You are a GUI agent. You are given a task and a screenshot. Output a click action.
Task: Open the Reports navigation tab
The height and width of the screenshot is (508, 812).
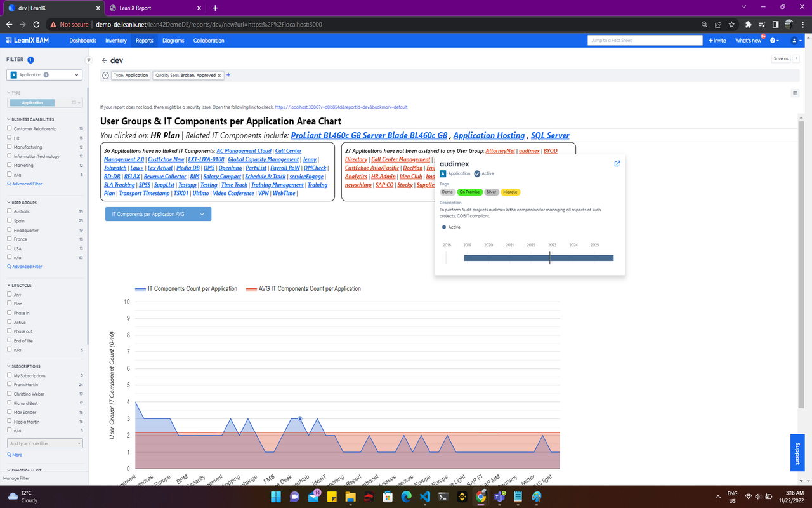click(145, 40)
